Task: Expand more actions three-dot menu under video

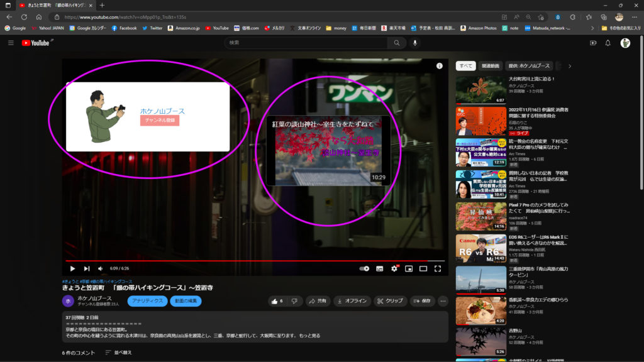Action: (x=443, y=301)
